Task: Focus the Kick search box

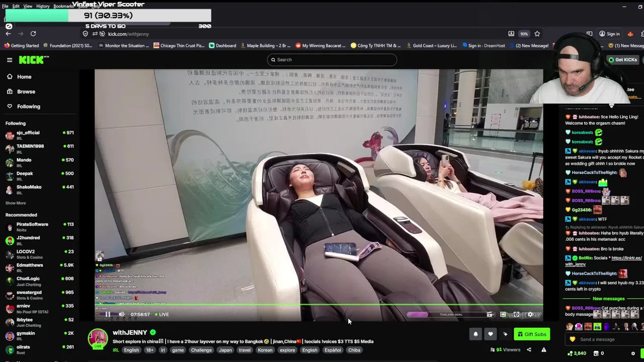Action: coord(332,60)
